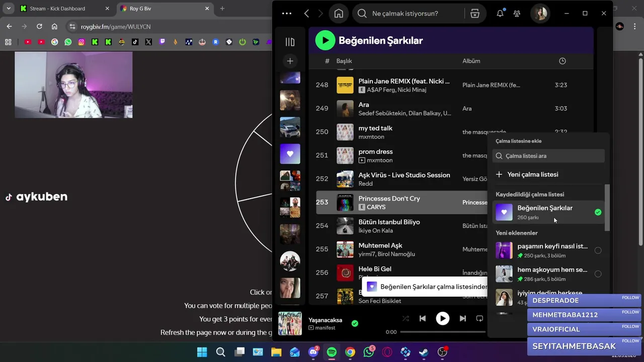
Task: Go back in Chrome browser
Action: 9,27
